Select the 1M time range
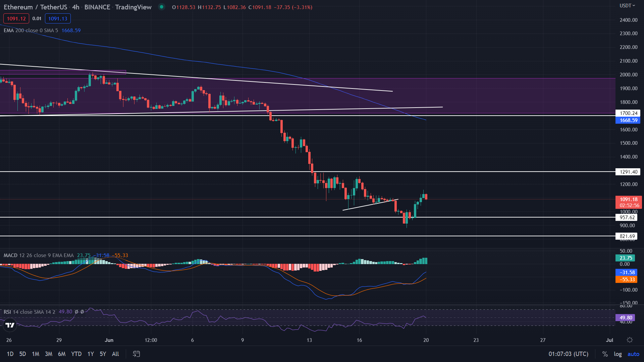This screenshot has height=362, width=644. click(36, 354)
